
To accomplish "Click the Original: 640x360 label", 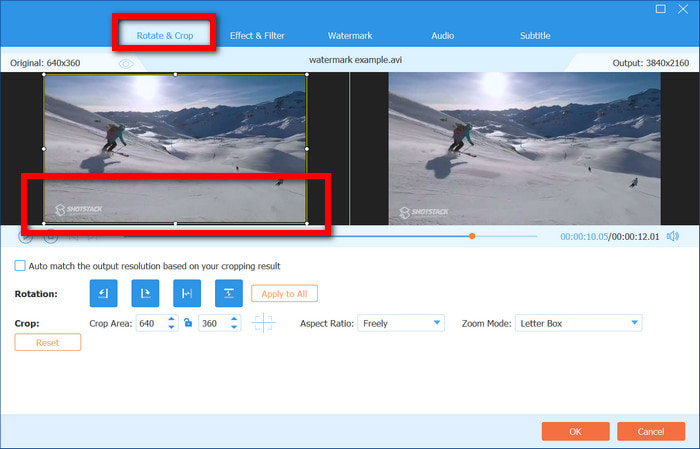I will pos(45,63).
